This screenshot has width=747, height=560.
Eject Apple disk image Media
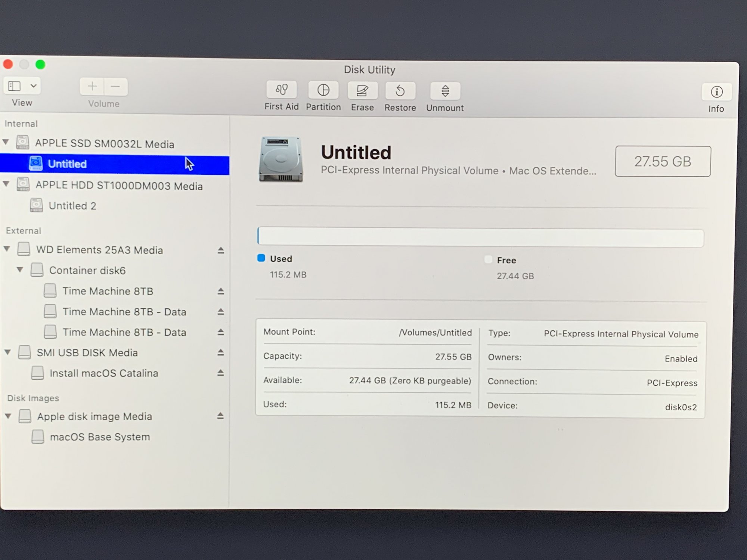tap(220, 416)
